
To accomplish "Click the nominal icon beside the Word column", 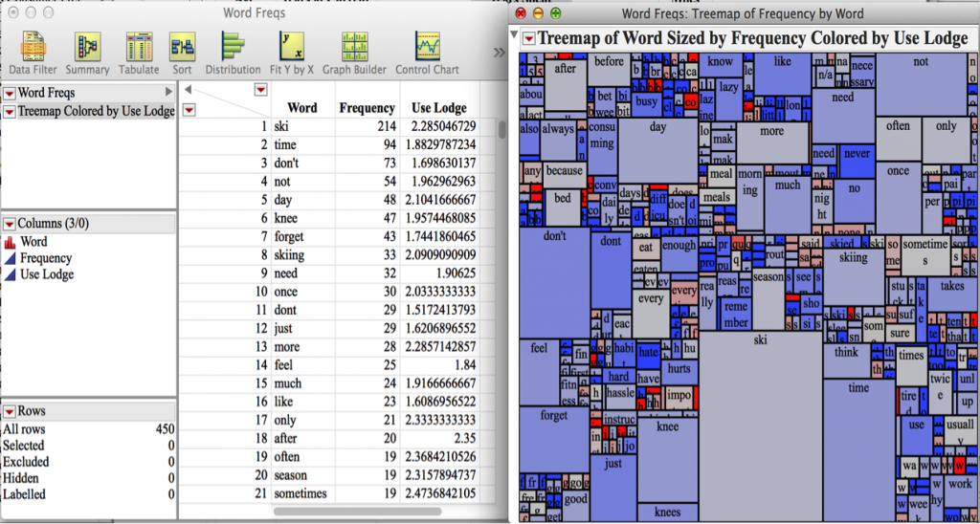I will click(10, 242).
